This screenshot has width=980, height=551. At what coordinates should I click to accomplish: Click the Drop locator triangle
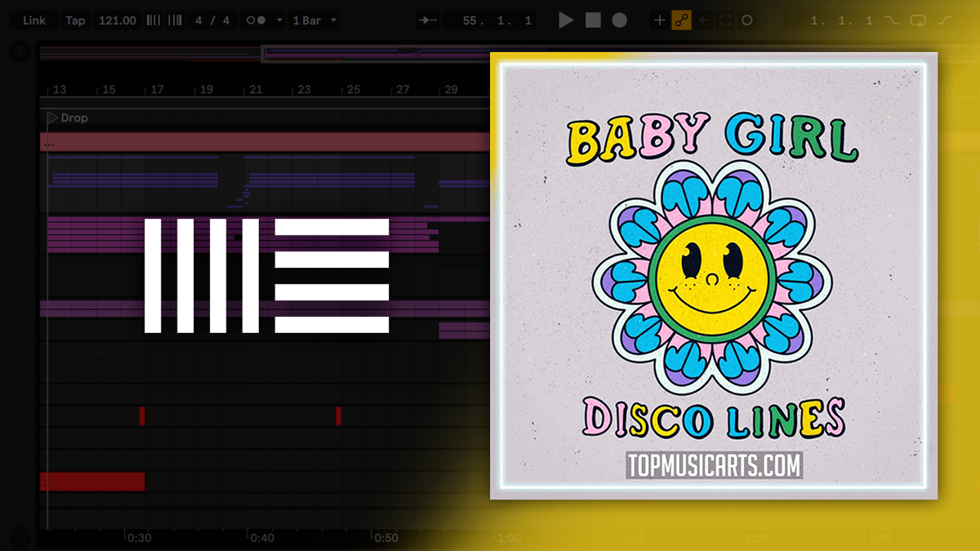51,118
